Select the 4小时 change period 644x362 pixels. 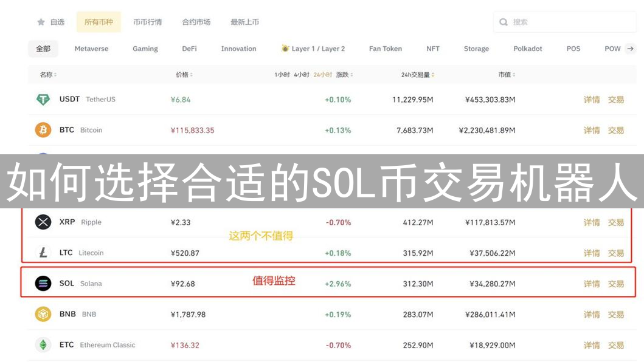click(x=302, y=75)
